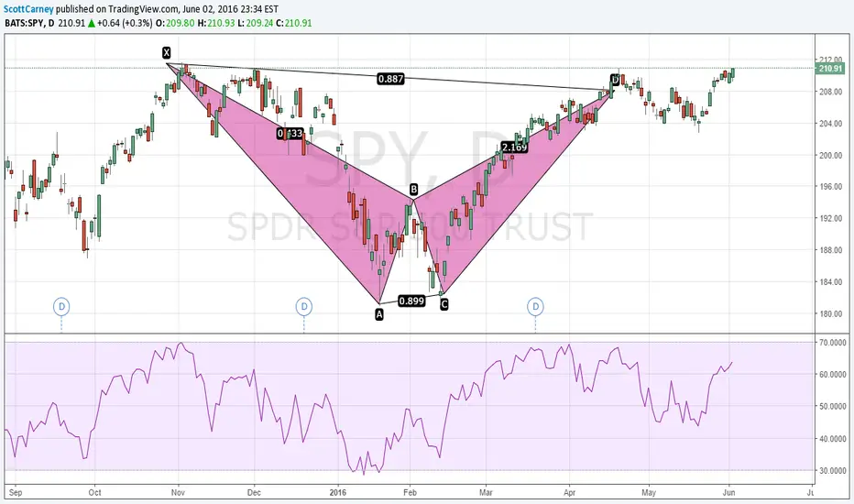Click the current price tag 210.91
The width and height of the screenshot is (854, 504).
point(830,69)
